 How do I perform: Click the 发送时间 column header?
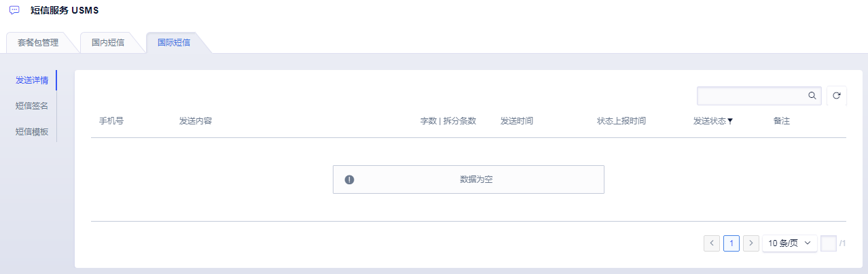517,121
